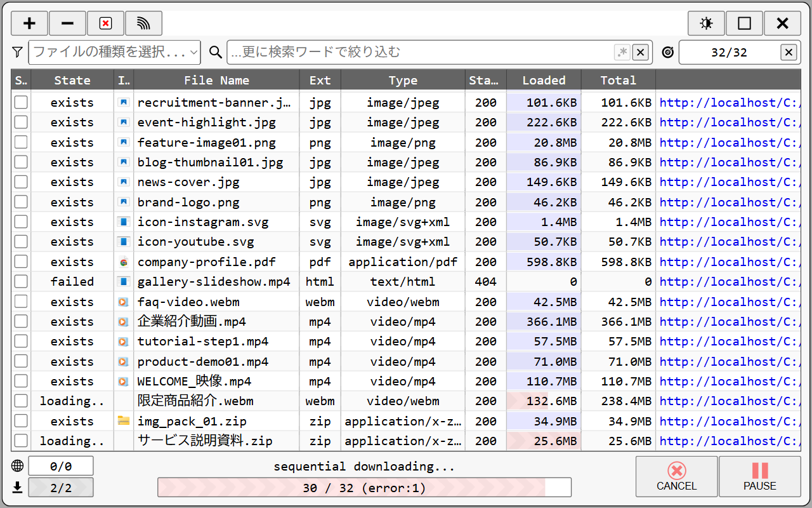Select the checkbox for gallery-slideshow.mp4
Image resolution: width=812 pixels, height=508 pixels.
tap(22, 281)
